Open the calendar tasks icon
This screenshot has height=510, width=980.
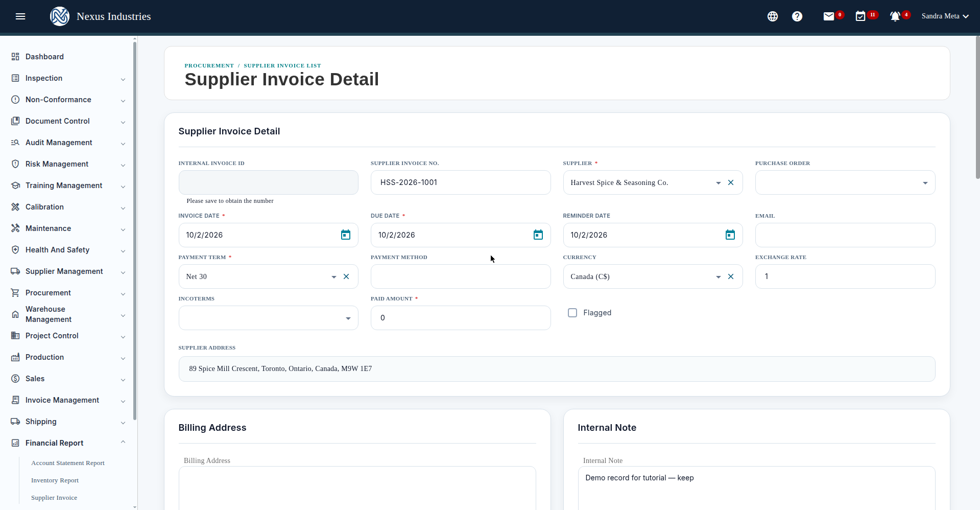pyautogui.click(x=861, y=16)
